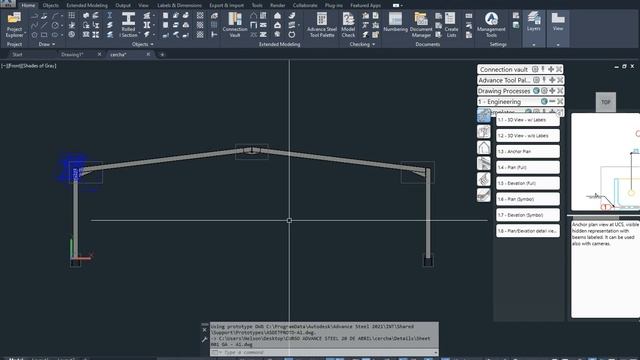Click the last category icon in the palette sidebar

(484, 195)
